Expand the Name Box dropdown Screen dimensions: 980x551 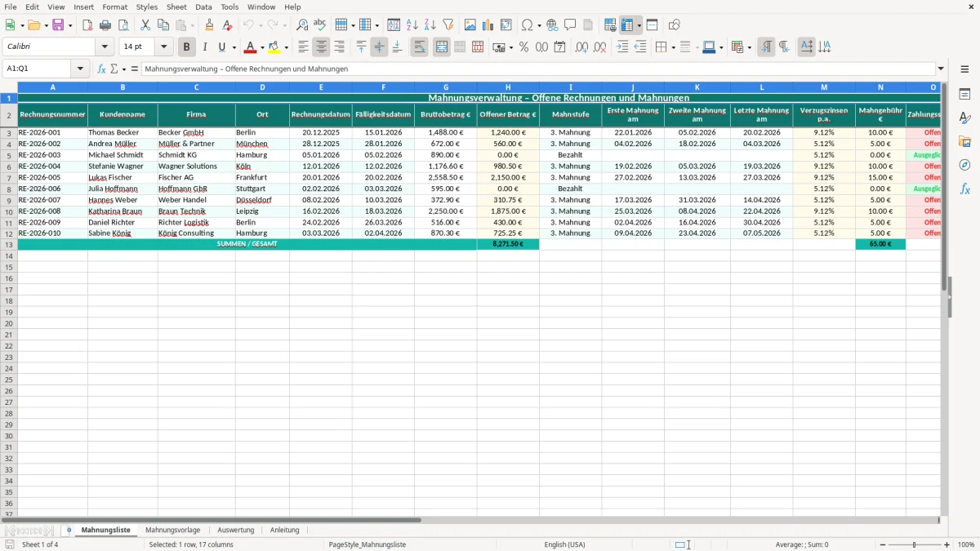80,69
